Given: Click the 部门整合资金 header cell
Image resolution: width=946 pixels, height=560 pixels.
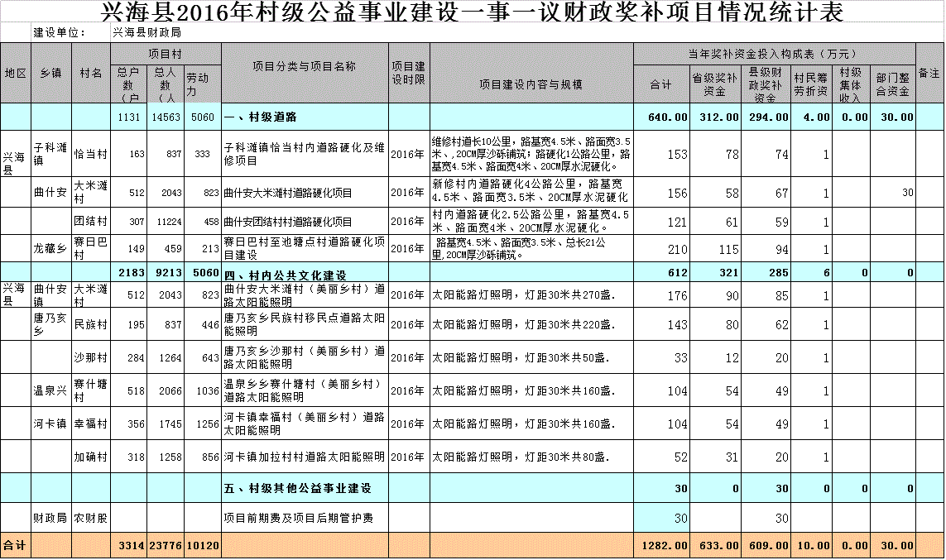Looking at the screenshot, I should pos(892,84).
